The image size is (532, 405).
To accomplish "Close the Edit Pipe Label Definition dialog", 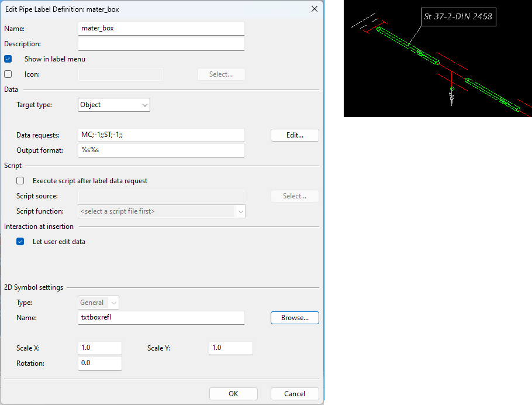I will 315,9.
